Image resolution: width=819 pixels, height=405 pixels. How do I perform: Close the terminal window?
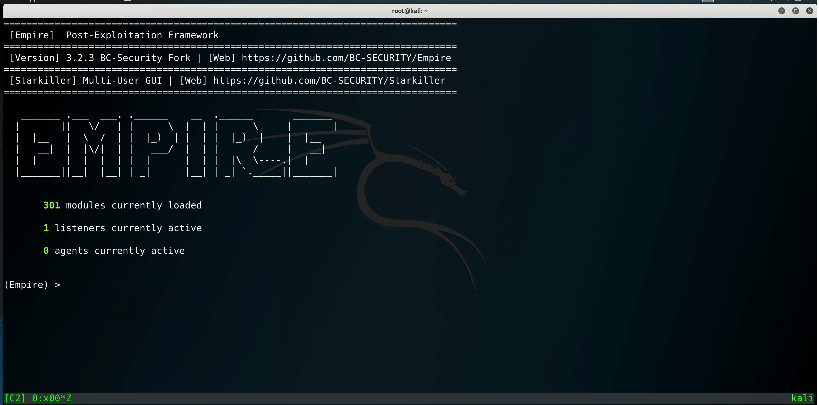[809, 10]
